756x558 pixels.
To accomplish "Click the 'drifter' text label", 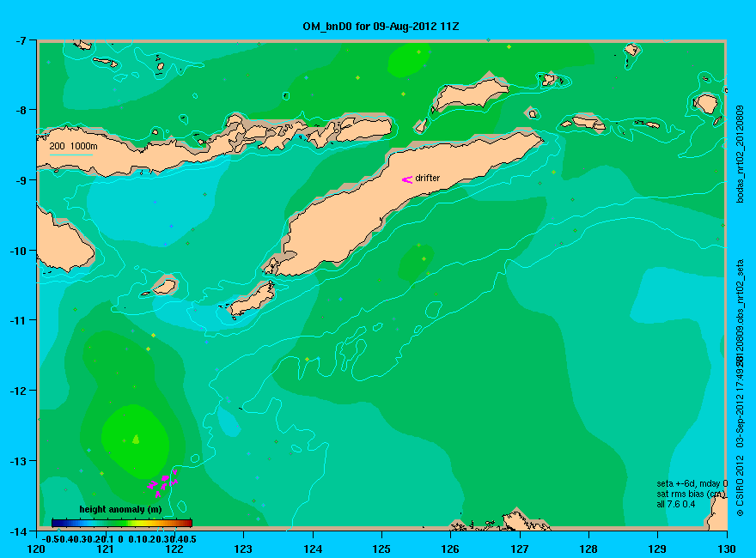I will pos(428,179).
